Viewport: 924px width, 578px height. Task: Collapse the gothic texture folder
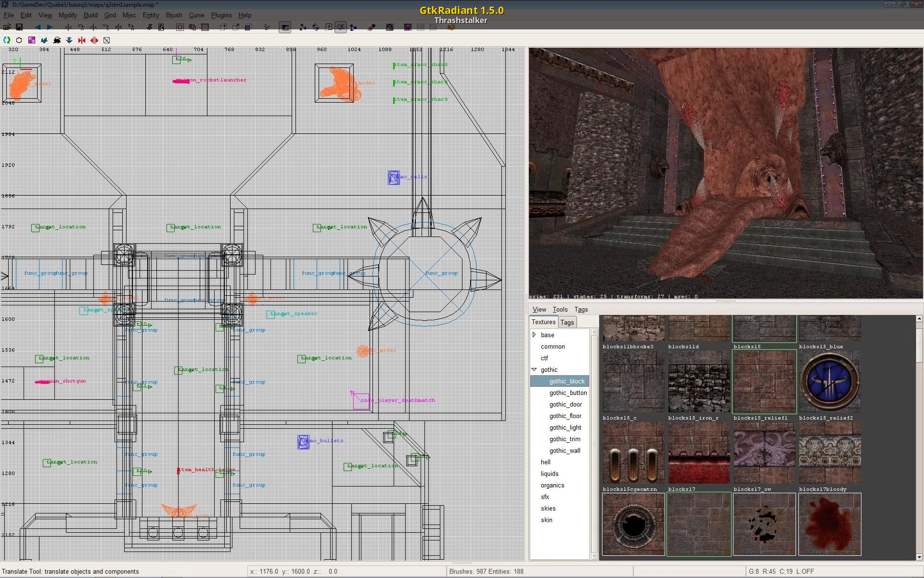[x=534, y=369]
